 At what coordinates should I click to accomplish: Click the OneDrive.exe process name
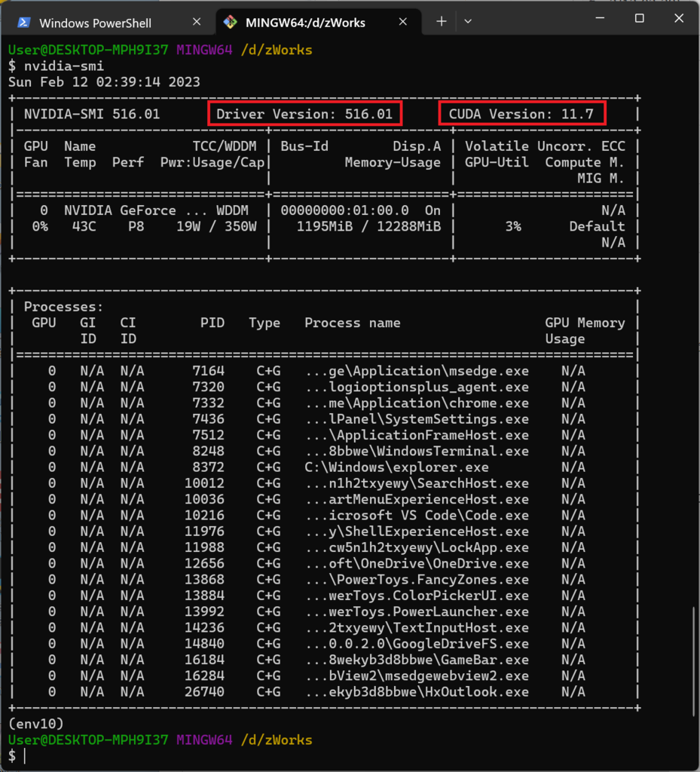417,564
